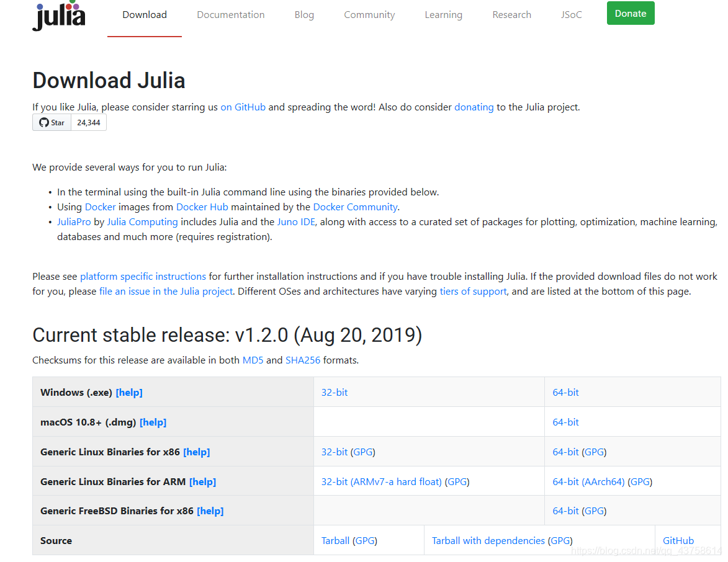This screenshot has height=562, width=728.
Task: Open platform specific instructions
Action: click(143, 276)
